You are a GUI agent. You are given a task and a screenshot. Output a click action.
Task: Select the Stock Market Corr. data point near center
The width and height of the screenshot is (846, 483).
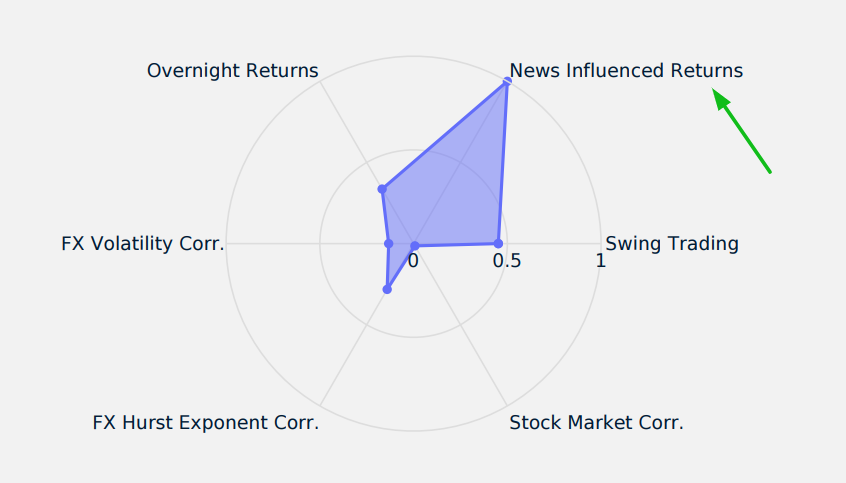415,245
